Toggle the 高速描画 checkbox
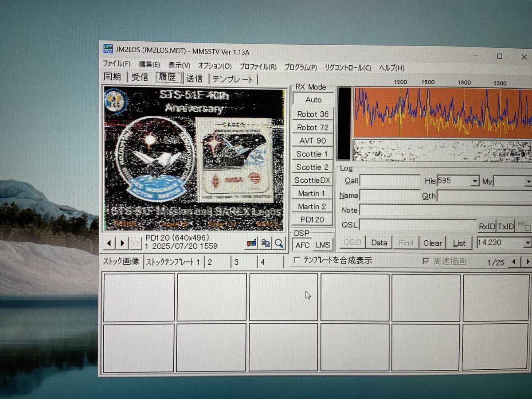The width and height of the screenshot is (532, 399). pyautogui.click(x=426, y=261)
